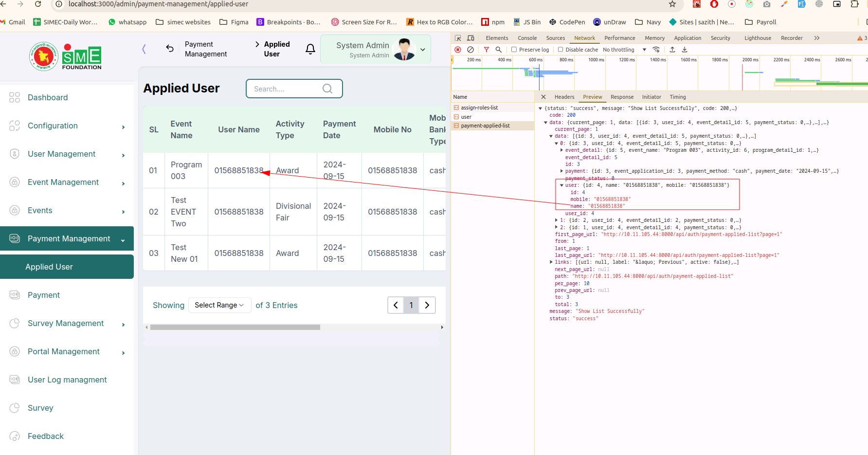Close the request details pane
This screenshot has width=868, height=455.
pos(543,97)
